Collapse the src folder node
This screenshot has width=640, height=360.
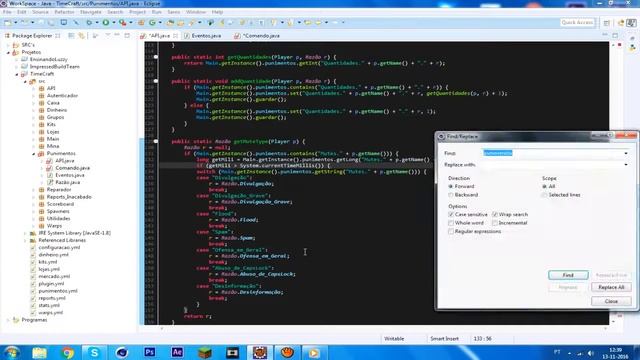click(x=25, y=82)
